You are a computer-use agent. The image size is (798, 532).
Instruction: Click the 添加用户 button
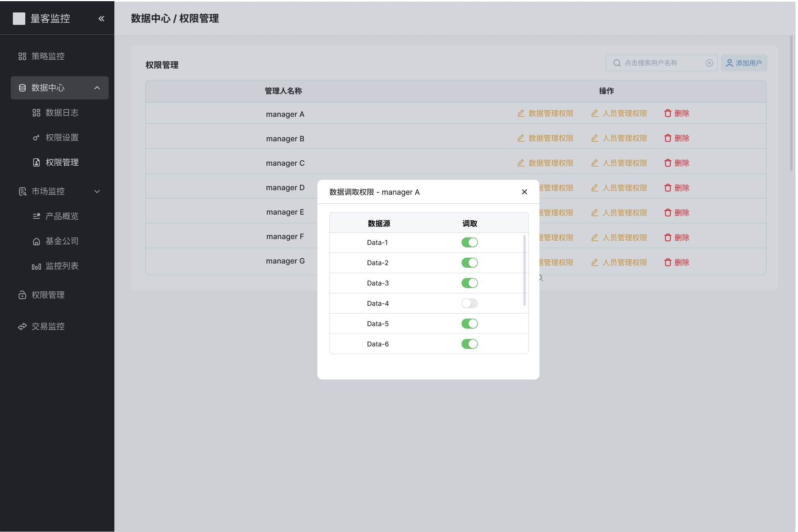[x=744, y=63]
